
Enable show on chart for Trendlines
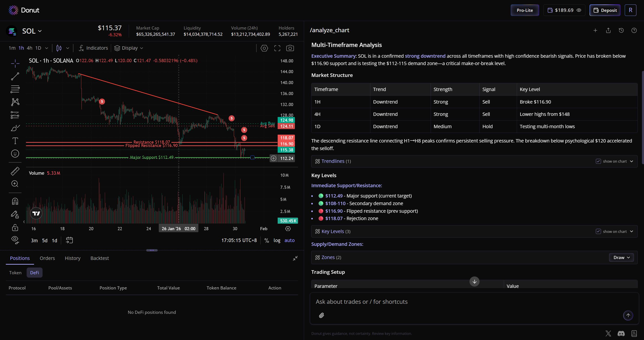598,161
